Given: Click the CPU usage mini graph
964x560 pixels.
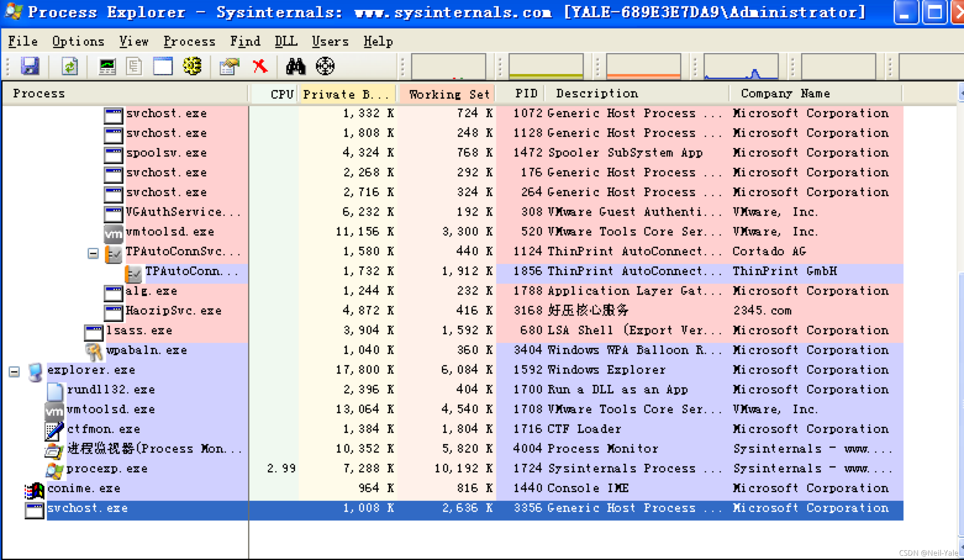Looking at the screenshot, I should (x=448, y=66).
